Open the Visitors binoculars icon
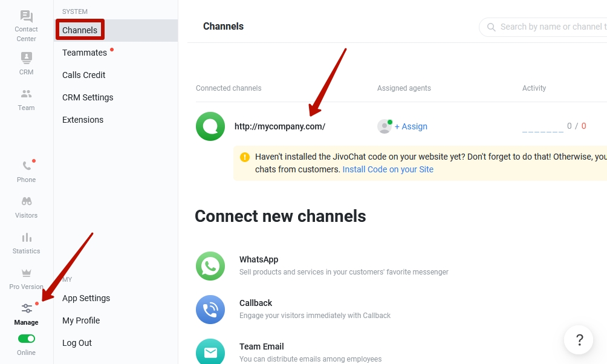This screenshot has height=364, width=607. pos(27,201)
